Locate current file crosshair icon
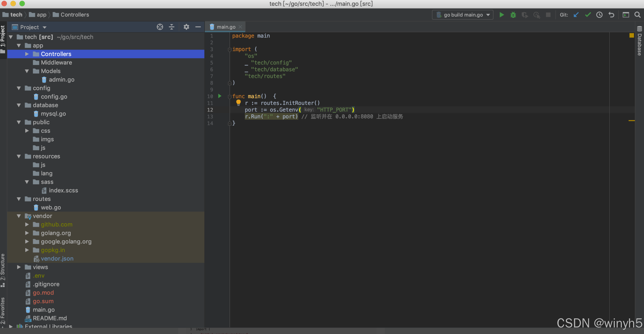Screen dimensions: 644x334 coord(160,27)
